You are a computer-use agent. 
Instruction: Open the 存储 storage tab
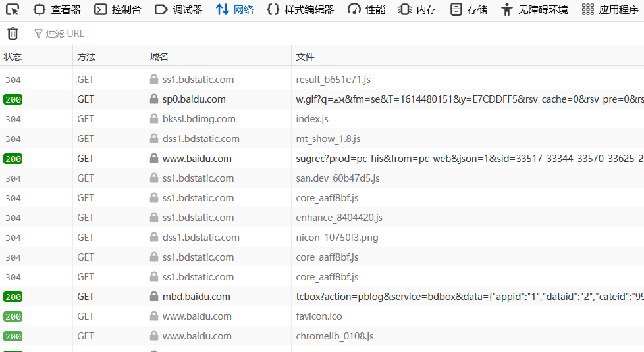(x=469, y=9)
